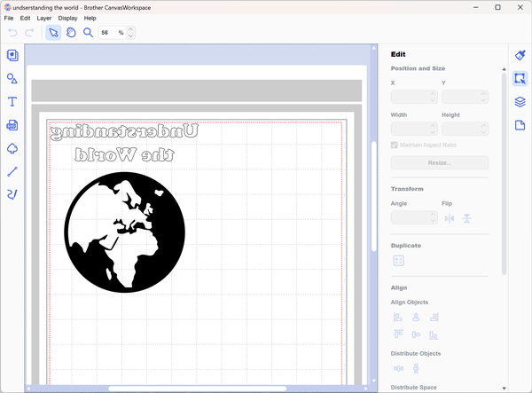This screenshot has width=532, height=393.
Task: Open the Shapes tool in sidebar
Action: (12, 79)
